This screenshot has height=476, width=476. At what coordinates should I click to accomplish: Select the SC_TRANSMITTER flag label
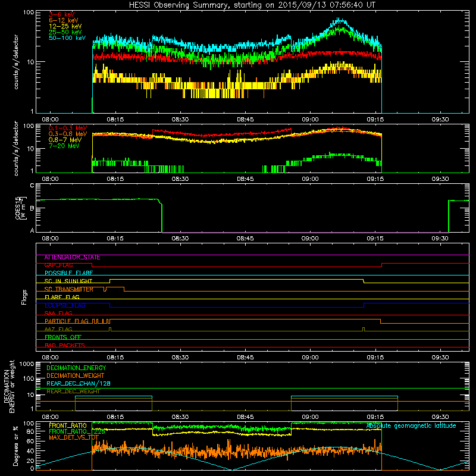[69, 289]
